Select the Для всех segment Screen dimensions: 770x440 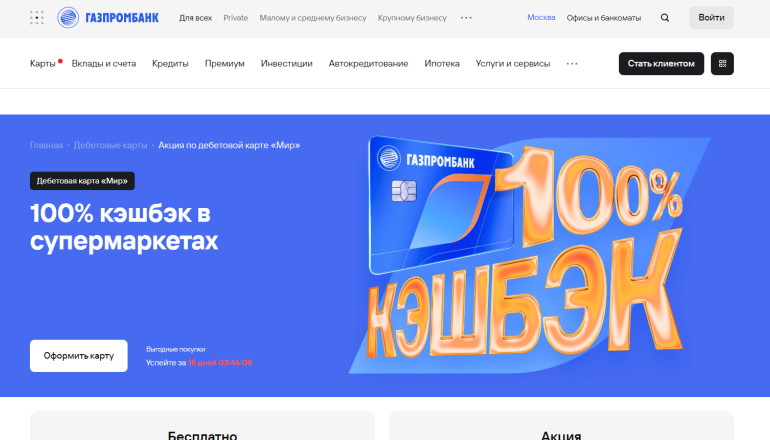coord(195,18)
